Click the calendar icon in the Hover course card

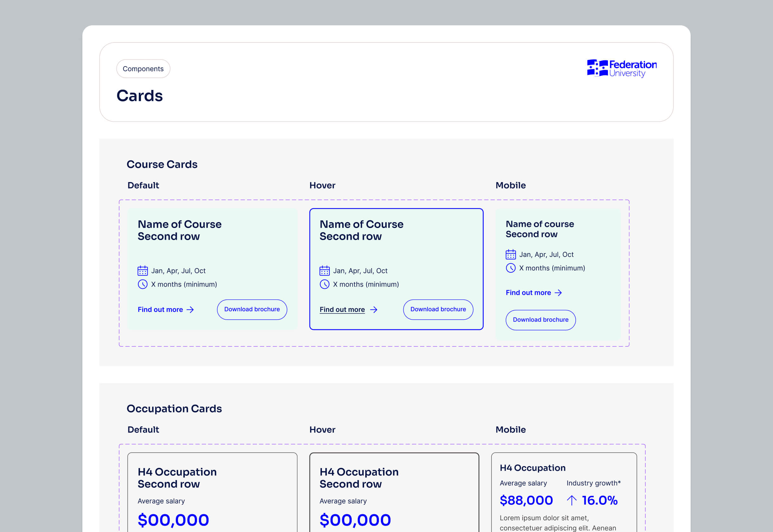point(324,271)
